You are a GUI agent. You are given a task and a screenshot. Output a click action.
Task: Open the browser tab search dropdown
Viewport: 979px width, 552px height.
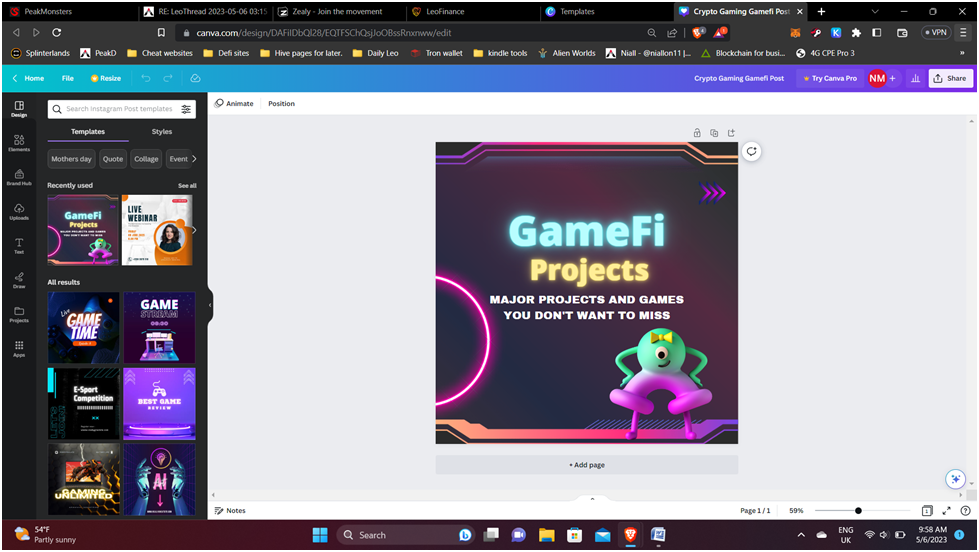[875, 11]
